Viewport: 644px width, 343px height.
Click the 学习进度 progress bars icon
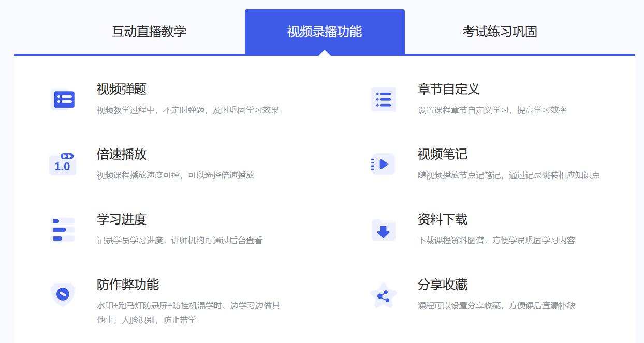tap(63, 229)
